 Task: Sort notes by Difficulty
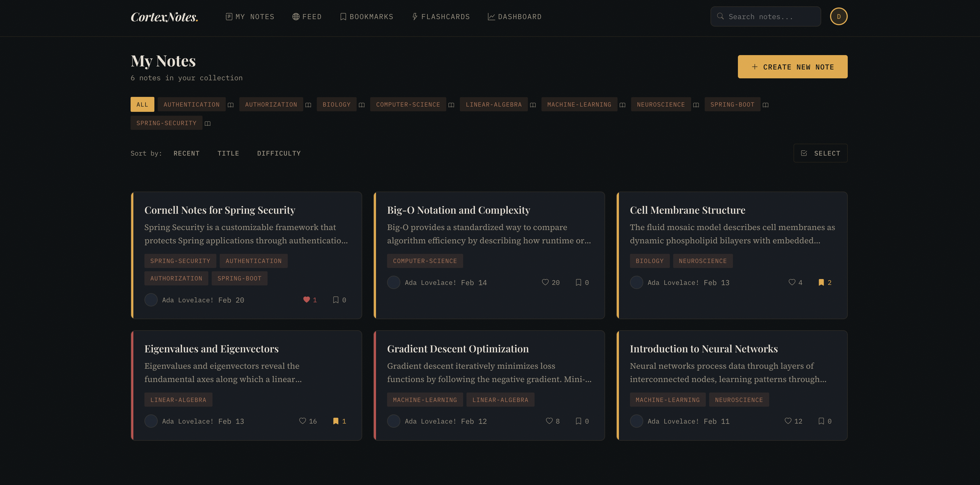(278, 153)
